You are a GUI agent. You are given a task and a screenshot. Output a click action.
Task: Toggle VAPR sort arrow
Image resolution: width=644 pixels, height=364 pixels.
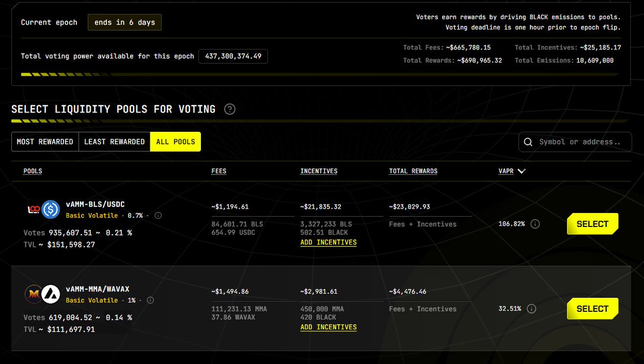coord(522,171)
